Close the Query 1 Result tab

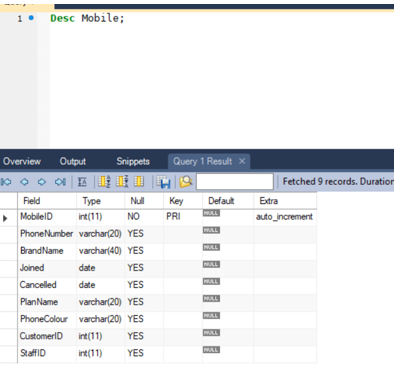click(242, 161)
